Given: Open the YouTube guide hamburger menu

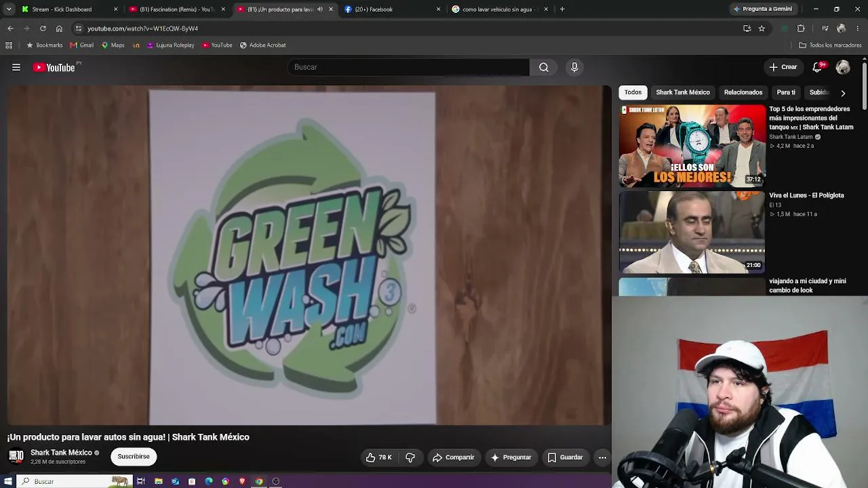Looking at the screenshot, I should pos(16,67).
